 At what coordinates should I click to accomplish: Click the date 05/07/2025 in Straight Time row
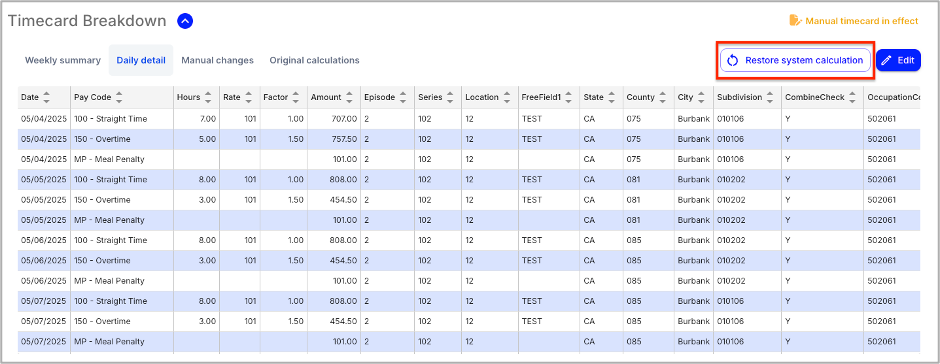point(44,301)
